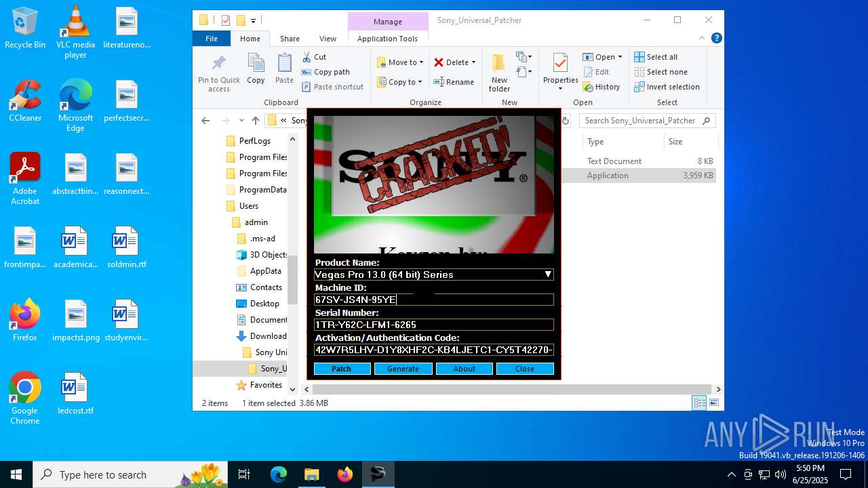Open the Open button dropdown in ribbon
The height and width of the screenshot is (488, 868).
coord(619,57)
